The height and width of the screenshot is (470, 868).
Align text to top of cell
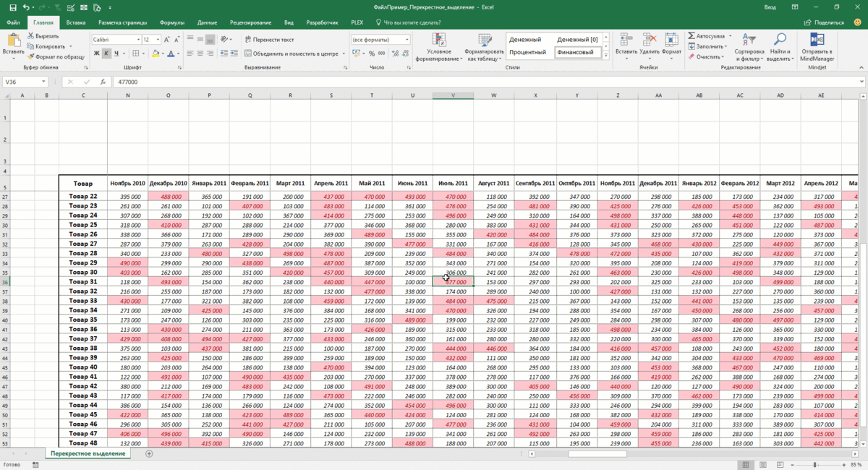(190, 39)
